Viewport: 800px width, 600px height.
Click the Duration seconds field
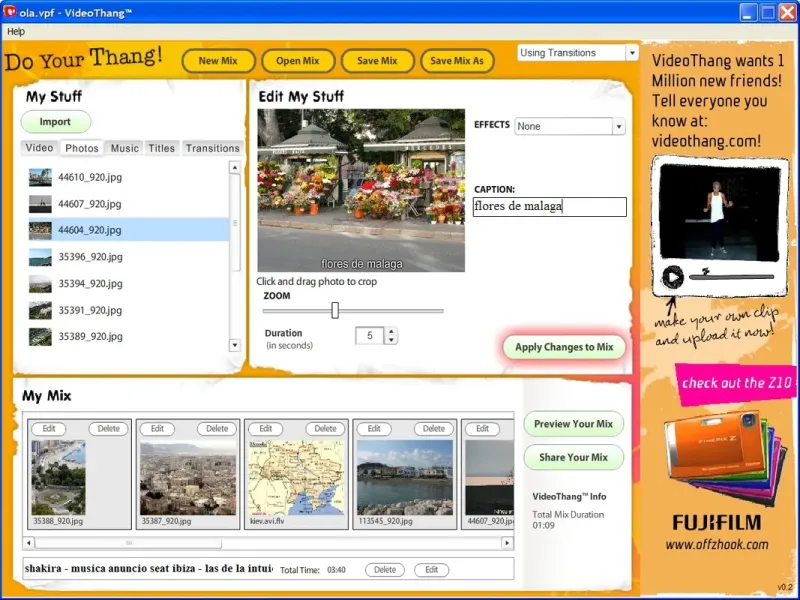[x=370, y=336]
